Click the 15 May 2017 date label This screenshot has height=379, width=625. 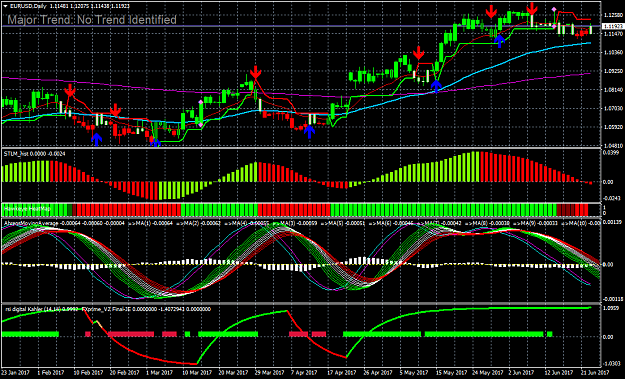click(x=451, y=373)
